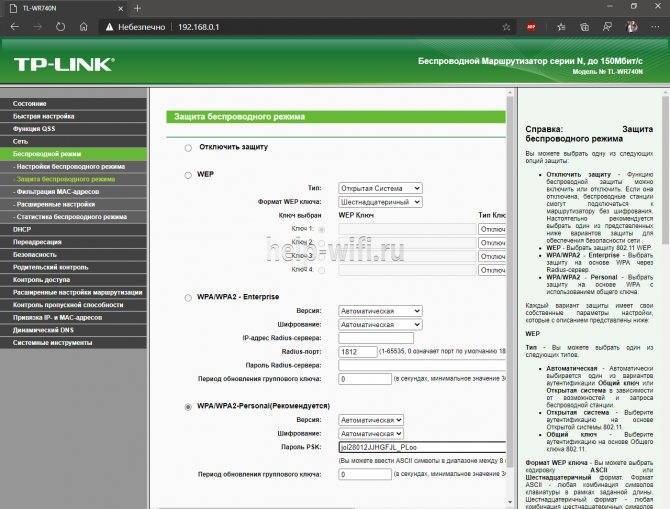The height and width of the screenshot is (509, 670).
Task: Open Personal Версия dropdown
Action: click(x=370, y=420)
